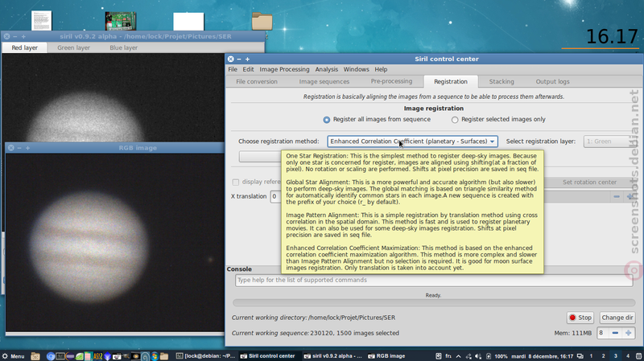Switch to the Pre-processing tab
The width and height of the screenshot is (644, 361).
[391, 81]
